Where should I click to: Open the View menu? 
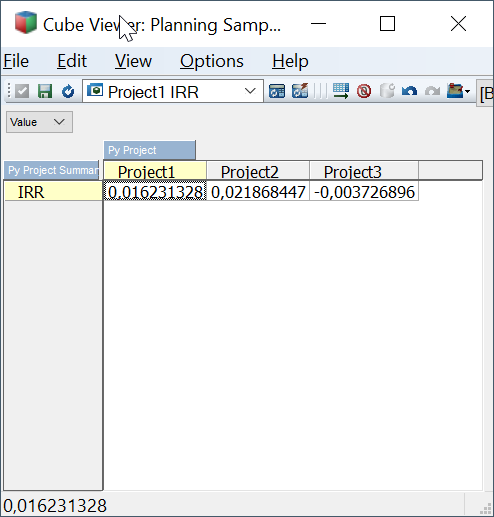tap(133, 61)
